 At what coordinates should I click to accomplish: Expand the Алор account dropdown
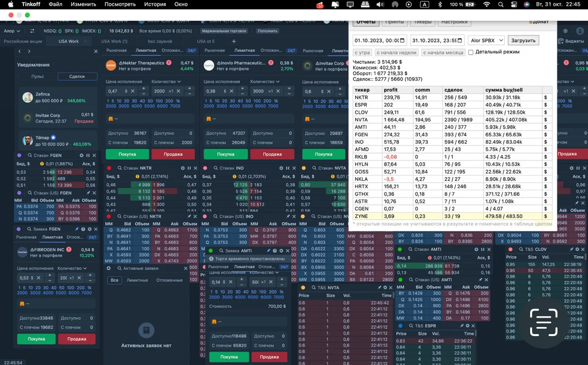(11, 31)
